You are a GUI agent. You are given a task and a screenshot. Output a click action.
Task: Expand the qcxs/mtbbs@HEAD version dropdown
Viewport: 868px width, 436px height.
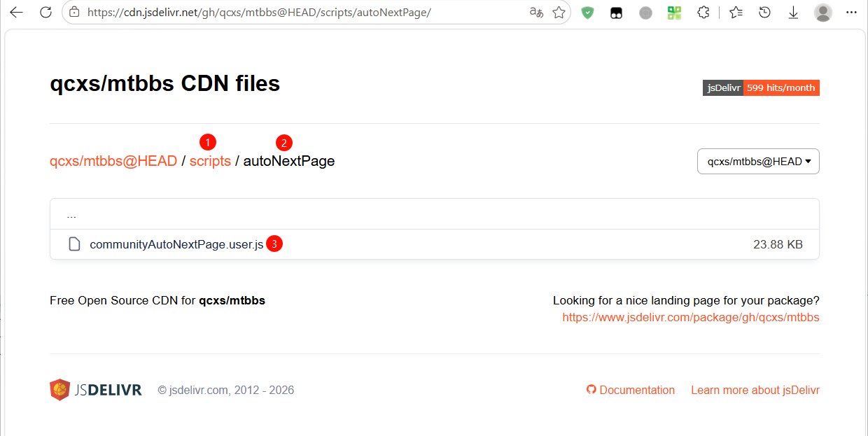tap(758, 162)
